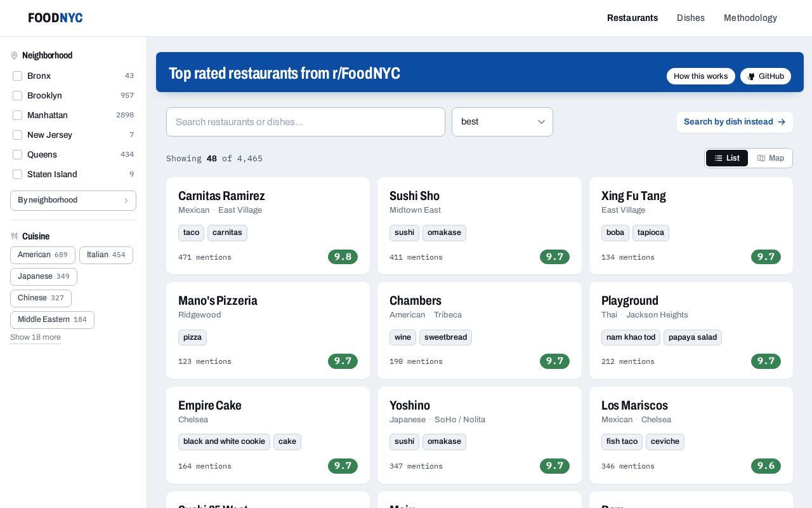Select the New Jersey checkbox

pos(18,135)
